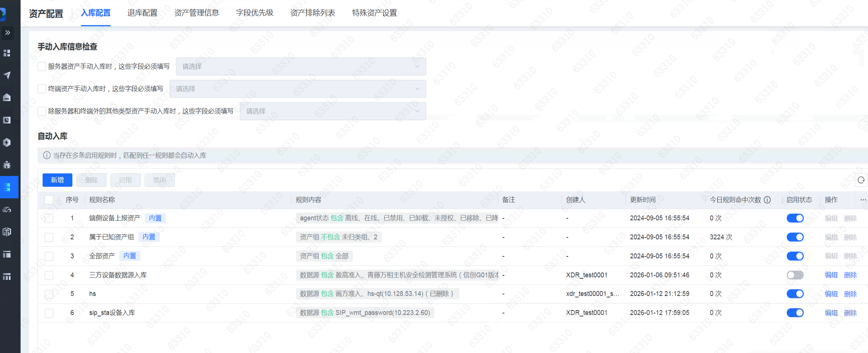The width and height of the screenshot is (868, 353).
Task: Switch to the 退库配置 tab
Action: point(142,13)
